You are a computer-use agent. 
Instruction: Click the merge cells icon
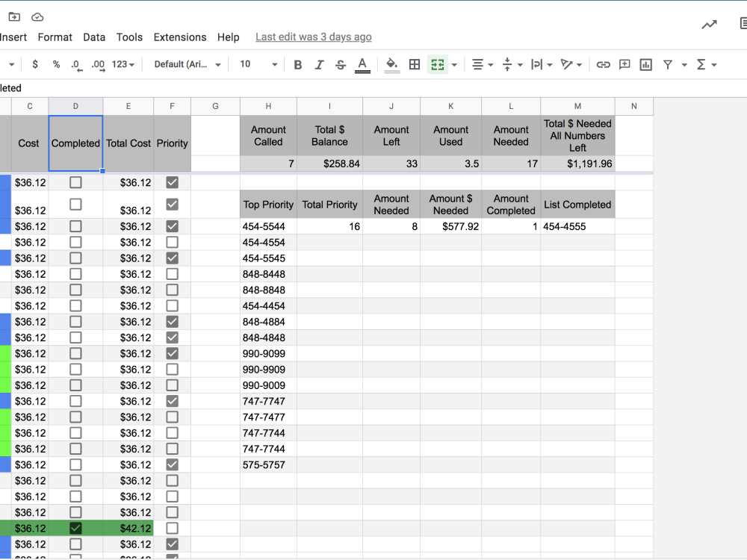tap(437, 64)
